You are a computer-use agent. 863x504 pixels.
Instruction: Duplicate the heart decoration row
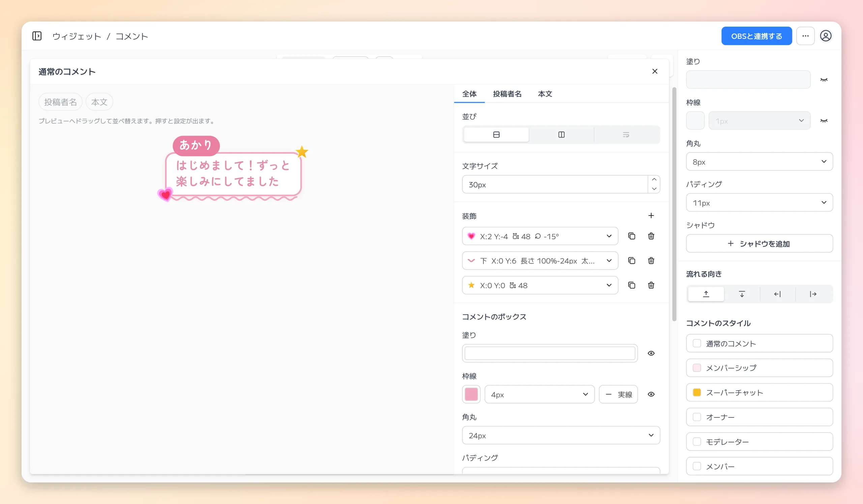(x=631, y=236)
